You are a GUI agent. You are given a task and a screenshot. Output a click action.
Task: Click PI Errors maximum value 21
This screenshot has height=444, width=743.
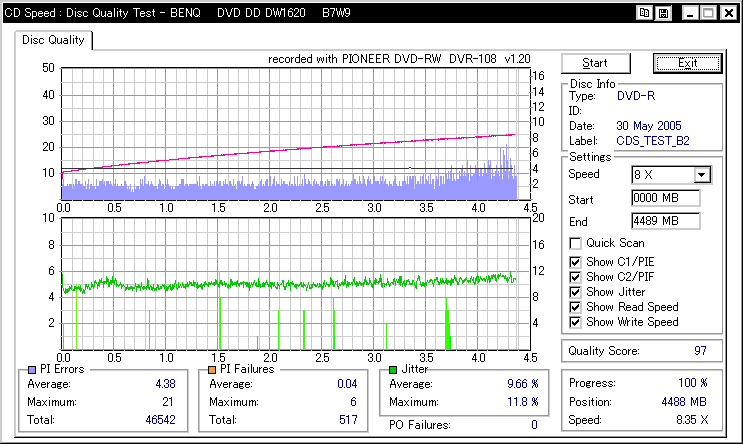pos(168,402)
